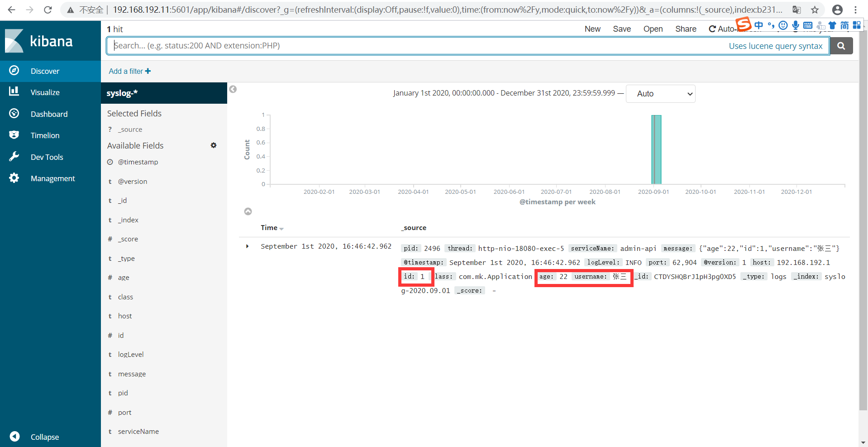Open Available Fields settings gear

click(213, 145)
